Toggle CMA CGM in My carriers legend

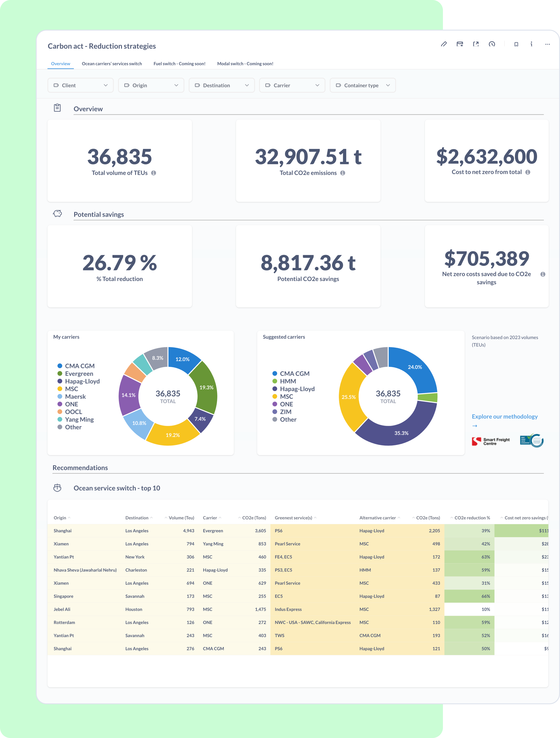pyautogui.click(x=76, y=366)
